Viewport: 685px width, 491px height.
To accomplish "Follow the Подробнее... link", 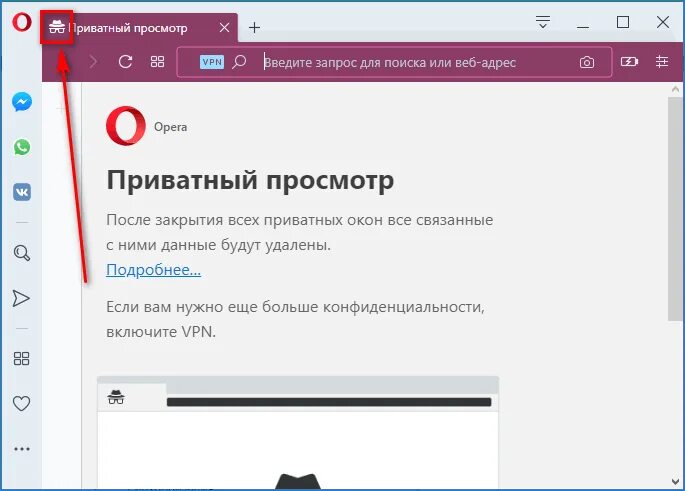I will pyautogui.click(x=153, y=270).
